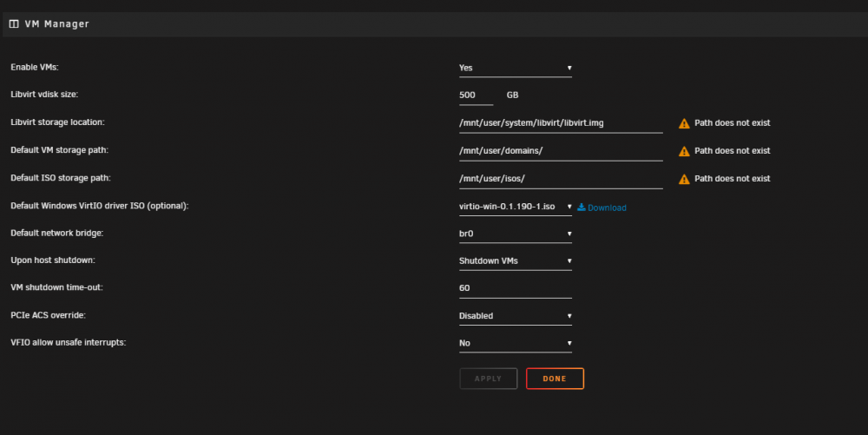Screen dimensions: 868x435
Task: Click the 'VFIO allow unsafe interrupts:' label
Action: (x=68, y=343)
